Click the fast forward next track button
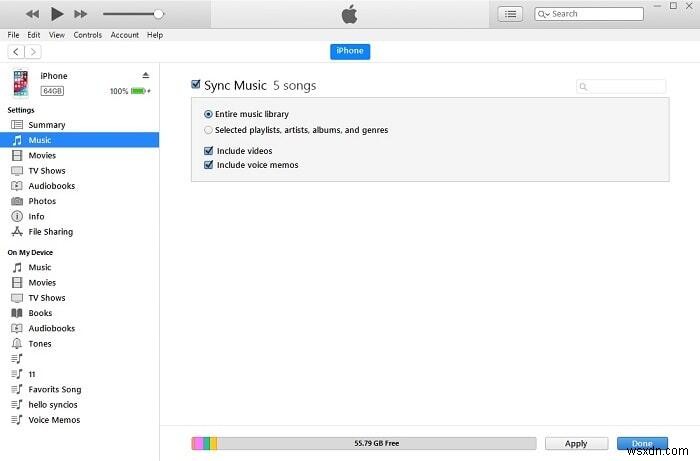Viewport: 700px width, 461px height. click(x=80, y=14)
